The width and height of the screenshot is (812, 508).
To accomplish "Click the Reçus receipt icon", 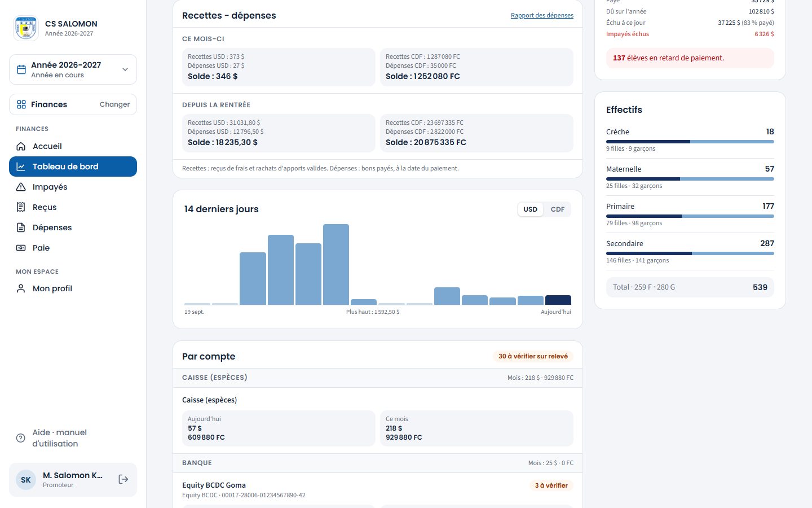I will pos(21,207).
